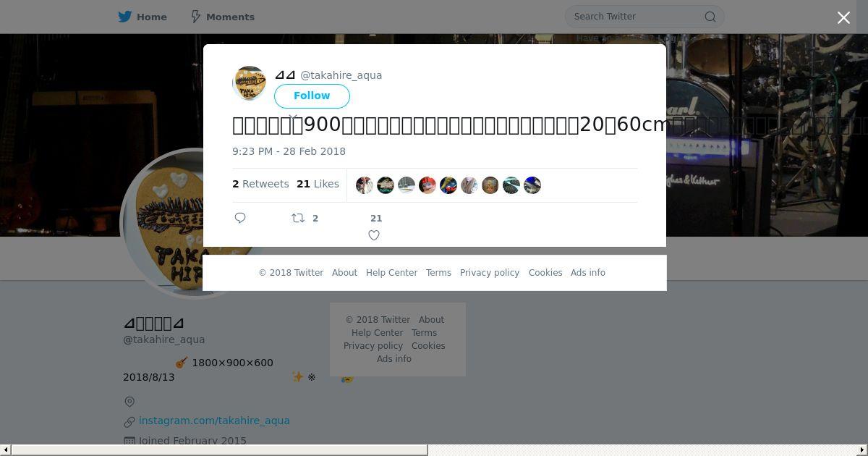Screen dimensions: 868x456
Task: Click the reply speech bubble icon
Action: [240, 218]
